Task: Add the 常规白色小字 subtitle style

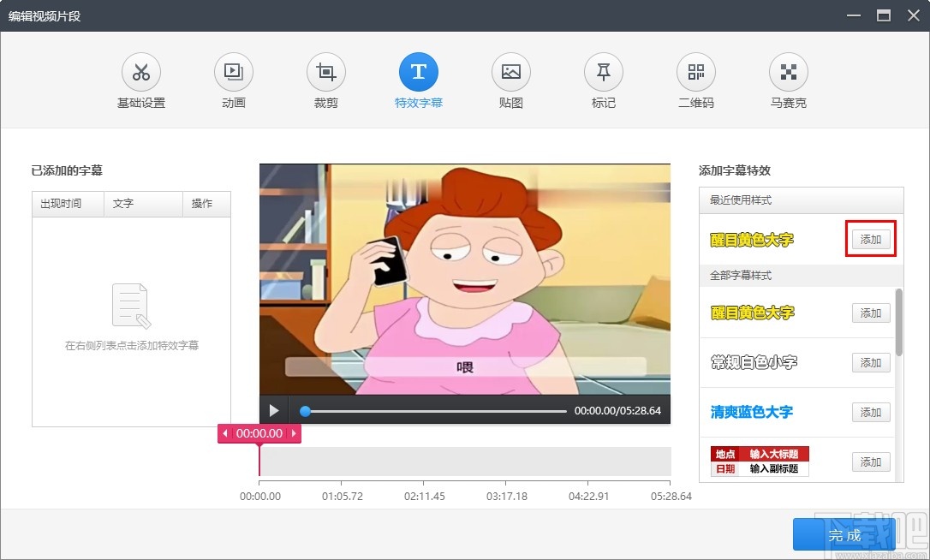Action: pyautogui.click(x=871, y=362)
